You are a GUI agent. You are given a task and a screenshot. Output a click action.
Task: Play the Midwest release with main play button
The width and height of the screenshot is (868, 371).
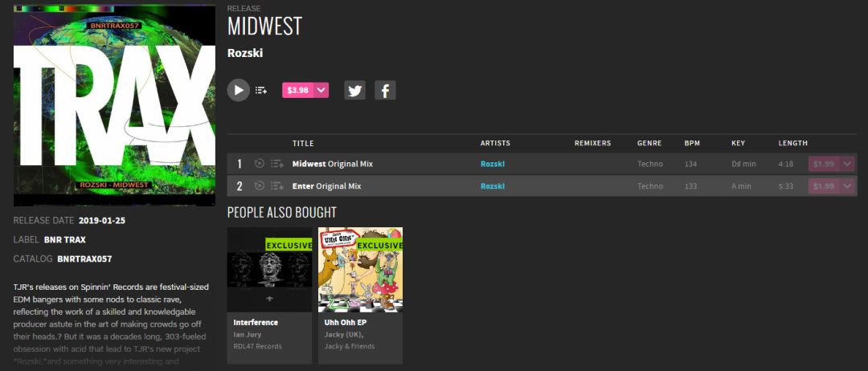click(x=239, y=90)
